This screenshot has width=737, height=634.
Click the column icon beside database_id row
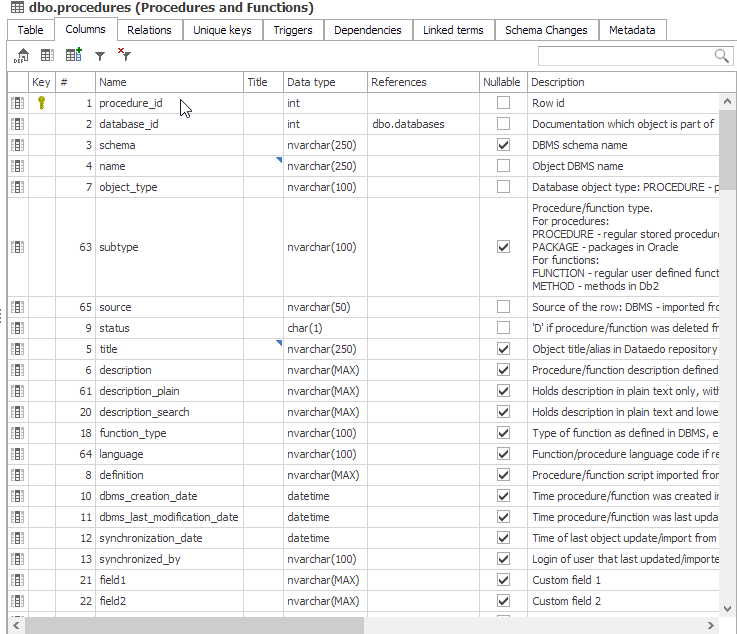click(17, 124)
